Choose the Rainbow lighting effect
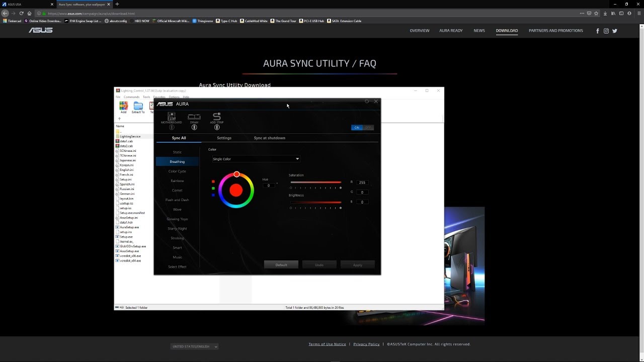This screenshot has width=644, height=362. point(177,180)
